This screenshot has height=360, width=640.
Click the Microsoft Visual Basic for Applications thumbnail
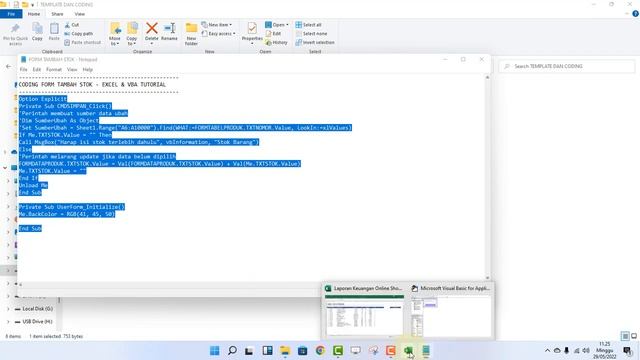click(451, 312)
